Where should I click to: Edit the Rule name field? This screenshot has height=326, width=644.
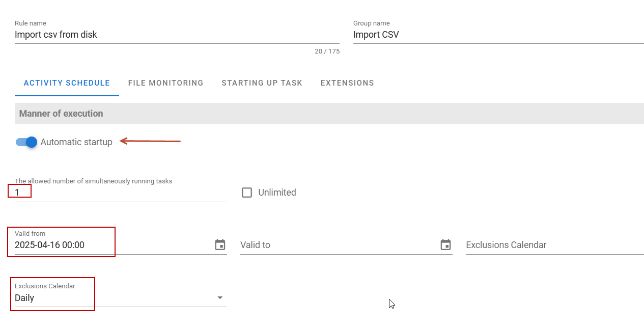click(x=177, y=35)
